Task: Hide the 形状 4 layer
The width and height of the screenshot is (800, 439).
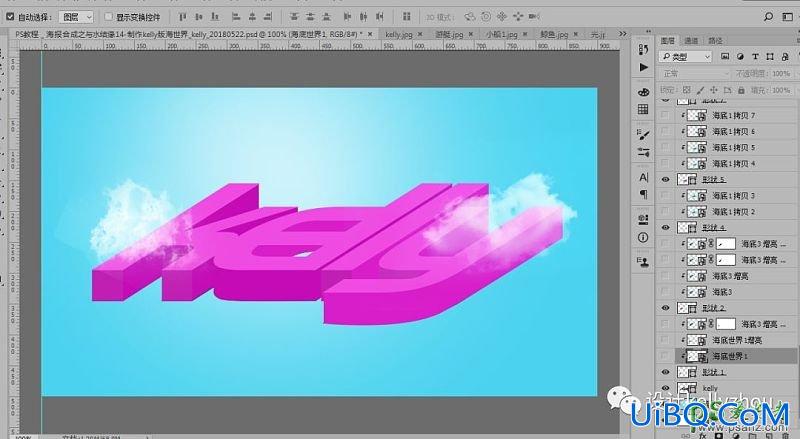Action: (665, 228)
